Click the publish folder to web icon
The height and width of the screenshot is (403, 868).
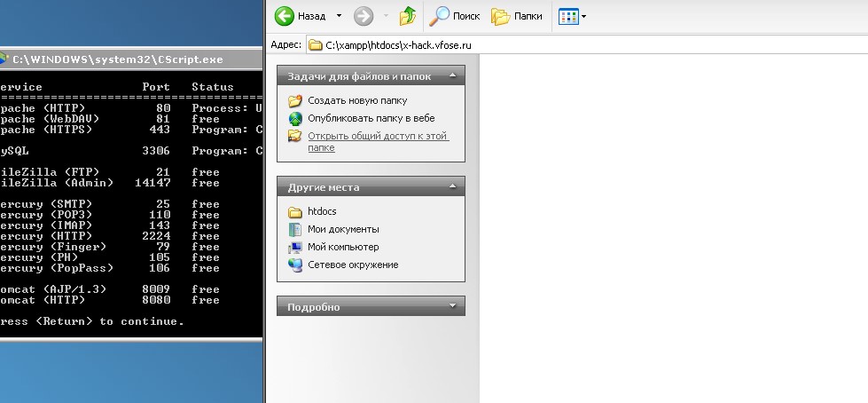[x=295, y=118]
